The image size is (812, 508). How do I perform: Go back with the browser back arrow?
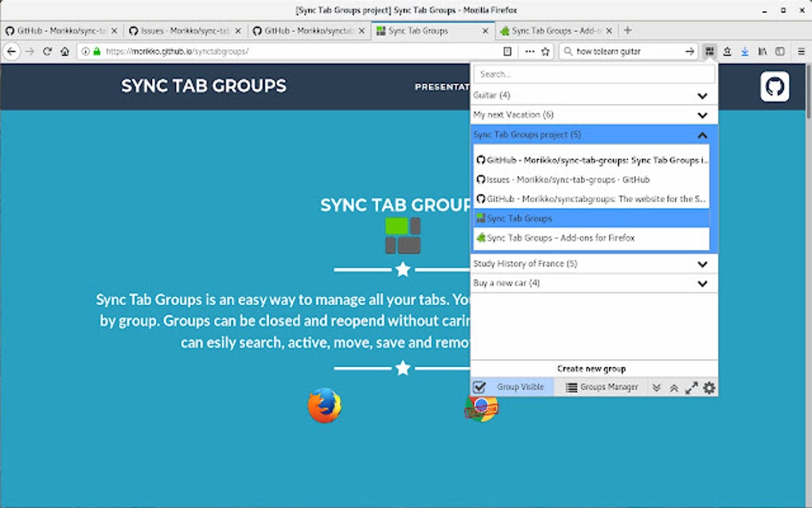tap(11, 51)
